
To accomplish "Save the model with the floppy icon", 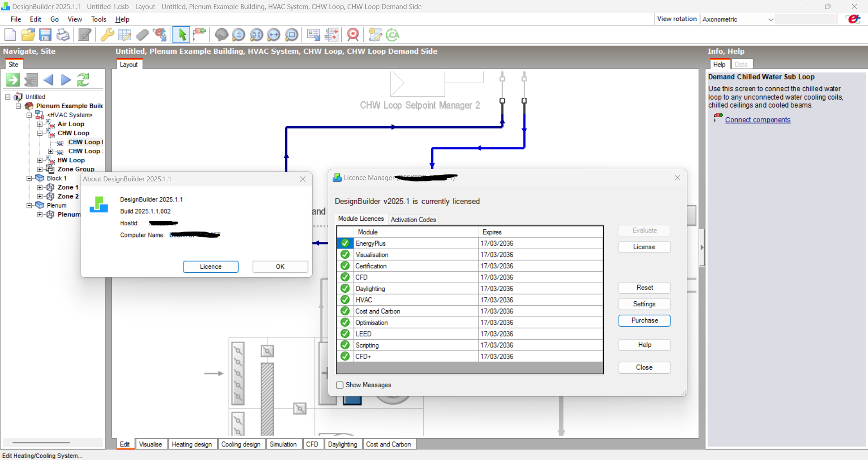I will point(45,35).
